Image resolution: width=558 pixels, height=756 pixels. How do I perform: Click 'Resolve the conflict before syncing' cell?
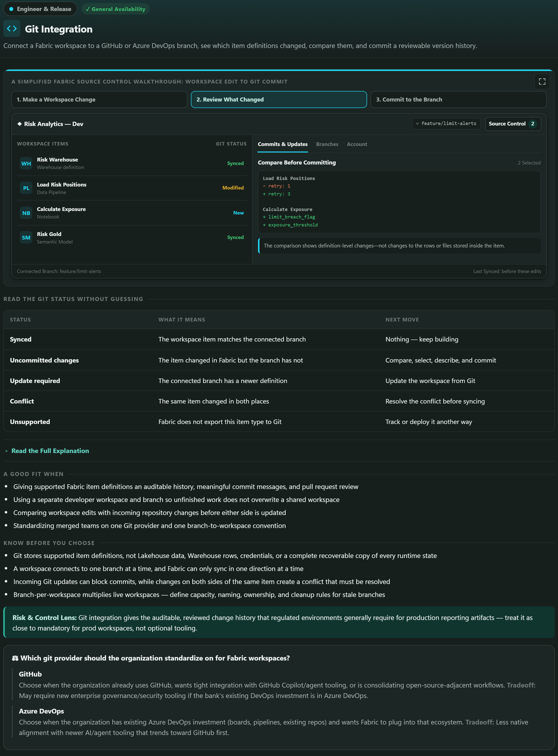pyautogui.click(x=435, y=401)
